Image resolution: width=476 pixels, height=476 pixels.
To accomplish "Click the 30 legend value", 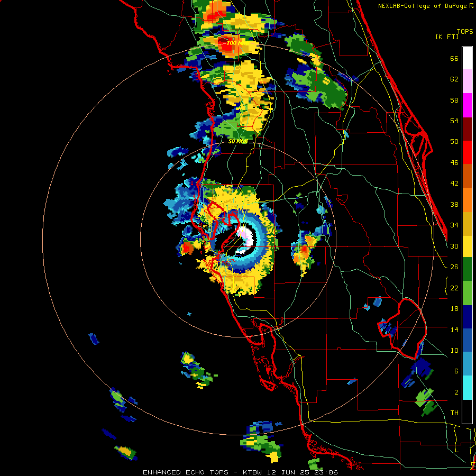I will tap(454, 246).
